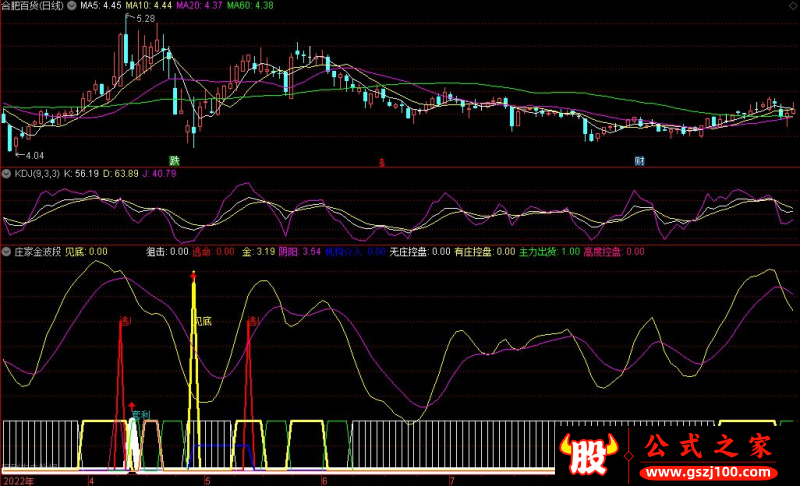The height and width of the screenshot is (486, 800).
Task: Open the 庄家金波段 indicator name menu
Action: (36, 253)
